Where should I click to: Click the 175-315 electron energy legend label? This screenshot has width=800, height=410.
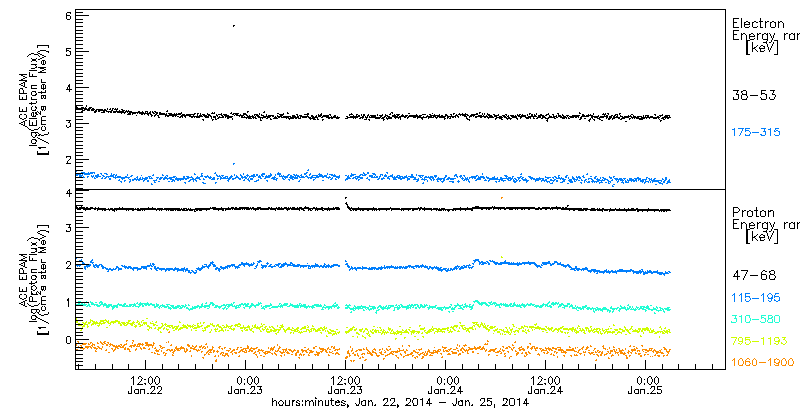pyautogui.click(x=756, y=133)
